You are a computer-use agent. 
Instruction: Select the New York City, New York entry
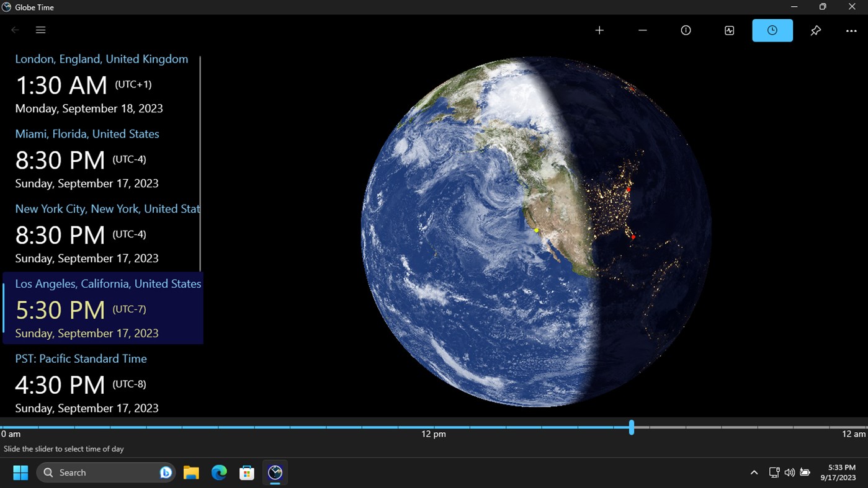102,234
